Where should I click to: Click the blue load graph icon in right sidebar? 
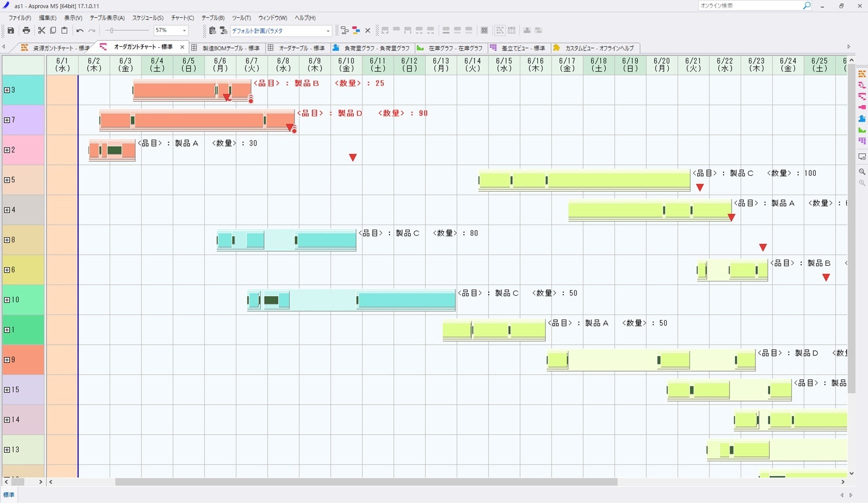[x=862, y=119]
